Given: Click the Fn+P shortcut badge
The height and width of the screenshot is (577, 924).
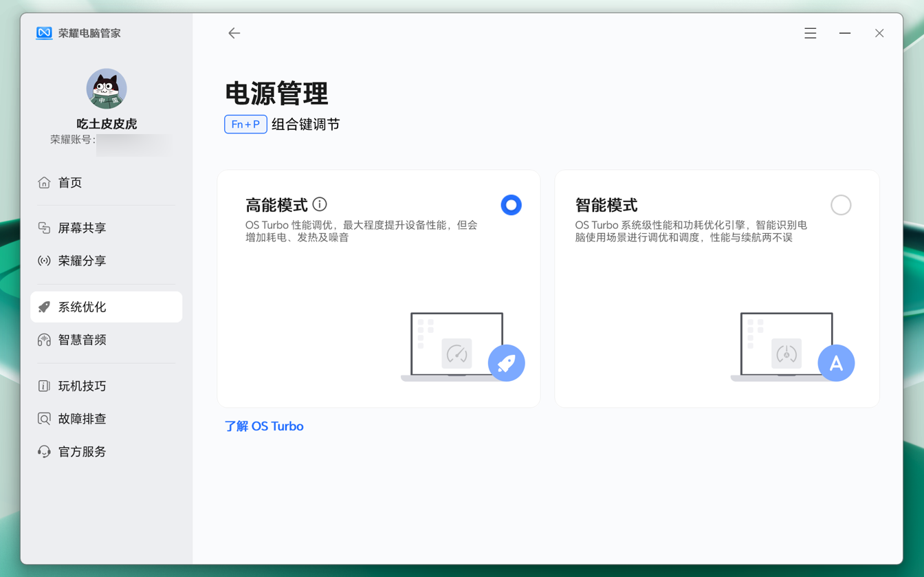Looking at the screenshot, I should point(245,124).
